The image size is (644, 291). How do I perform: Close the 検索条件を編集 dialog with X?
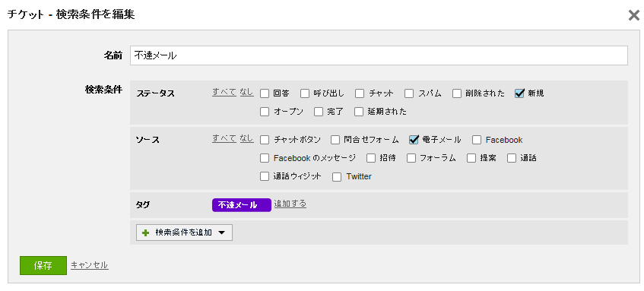[x=633, y=16]
